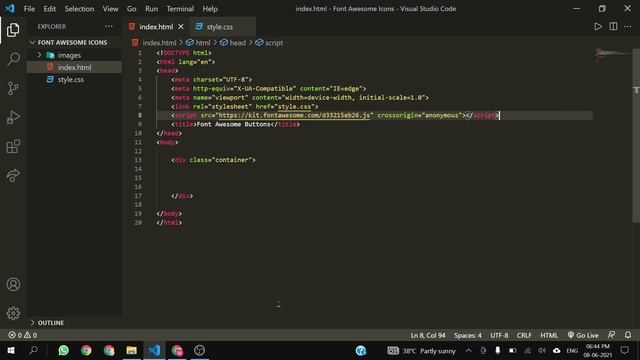Open the Accounts menu icon
This screenshot has height=360, width=640.
[x=13, y=284]
